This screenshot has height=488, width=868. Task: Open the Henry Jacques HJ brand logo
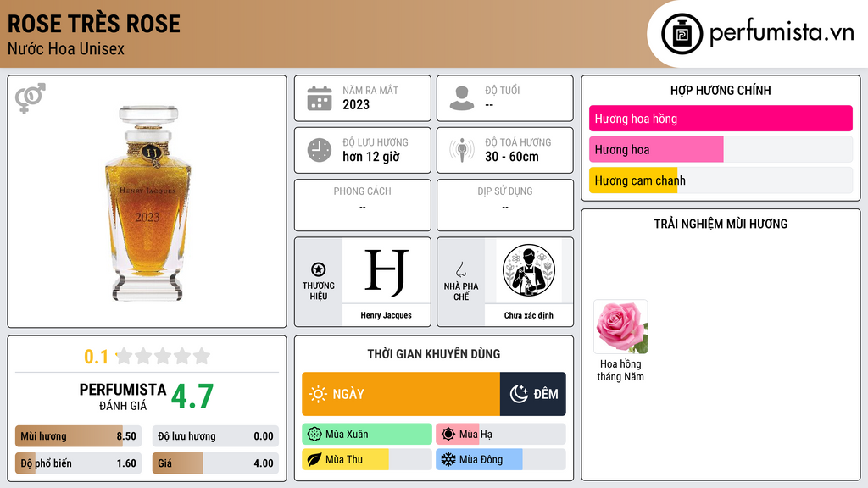pyautogui.click(x=387, y=270)
